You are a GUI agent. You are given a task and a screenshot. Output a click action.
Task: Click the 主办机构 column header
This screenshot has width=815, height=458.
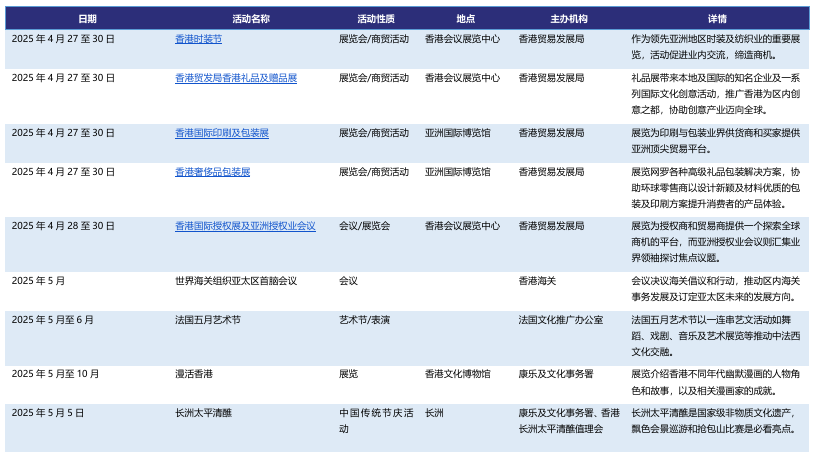[x=569, y=19]
